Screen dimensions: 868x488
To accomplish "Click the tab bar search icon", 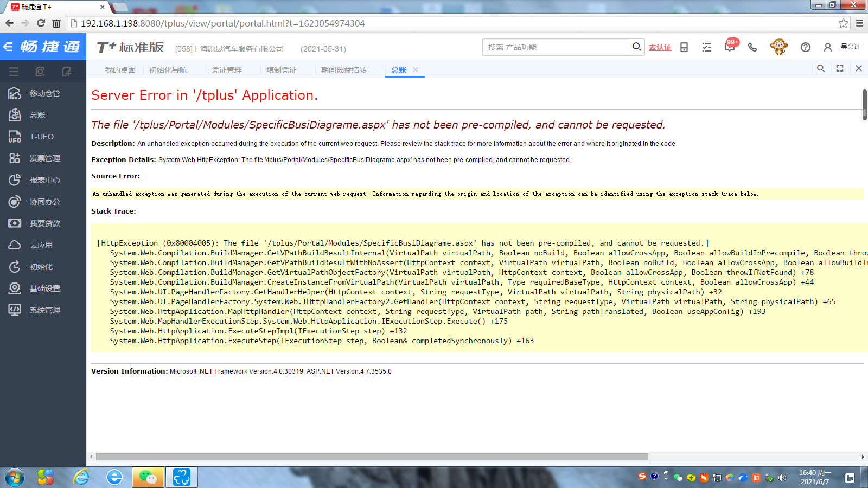I will (x=821, y=68).
